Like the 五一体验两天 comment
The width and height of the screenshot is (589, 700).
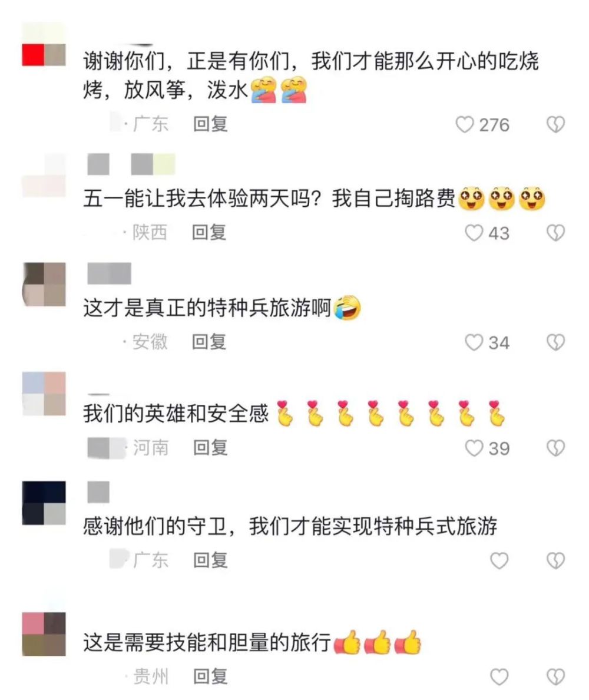click(x=474, y=233)
